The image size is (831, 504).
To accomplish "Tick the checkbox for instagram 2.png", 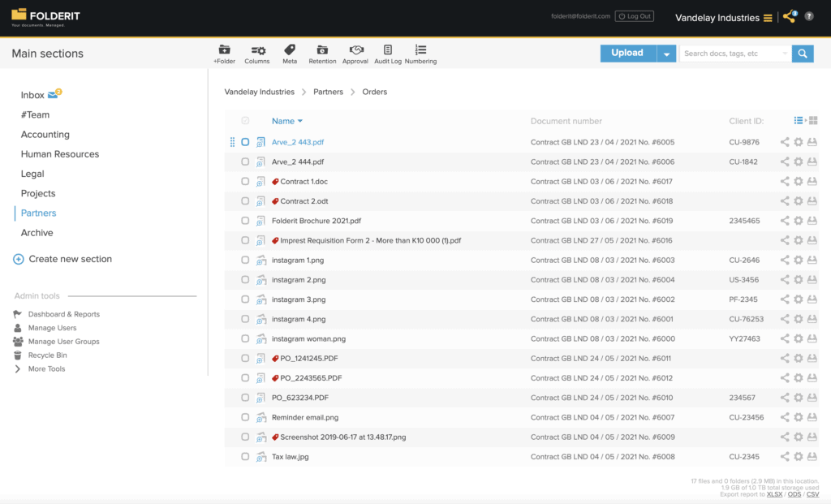I will 245,280.
